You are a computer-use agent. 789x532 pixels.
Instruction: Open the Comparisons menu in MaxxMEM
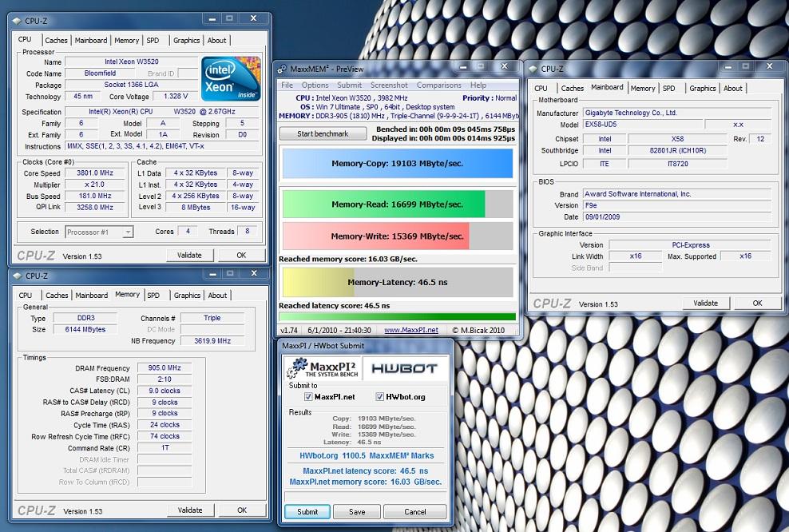click(x=438, y=85)
